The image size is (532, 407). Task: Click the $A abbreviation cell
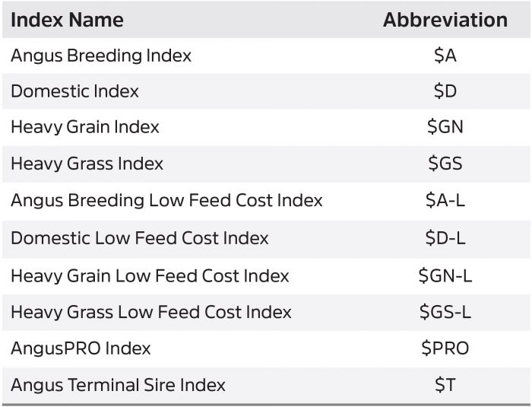(x=445, y=56)
